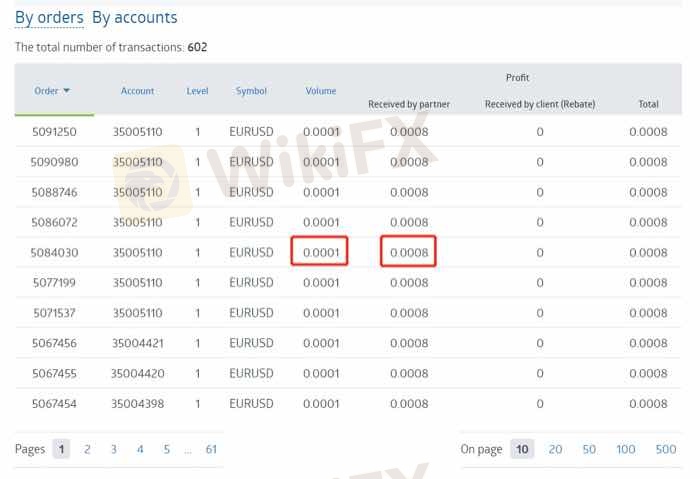Show 50 rows per page
Screen dimensions: 700x479
(589, 449)
